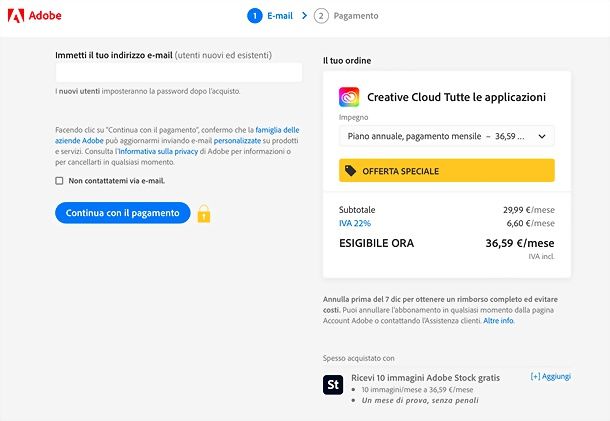This screenshot has height=421, width=610.
Task: Click the 29,99 €/mese subtotal value
Action: (529, 210)
